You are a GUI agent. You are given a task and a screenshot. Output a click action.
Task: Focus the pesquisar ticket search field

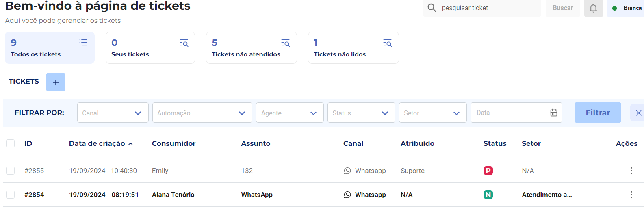coord(488,8)
